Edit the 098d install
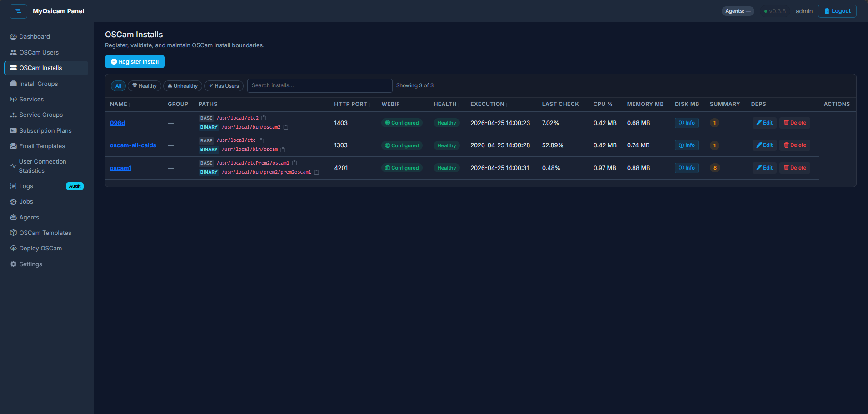The image size is (868, 414). point(764,123)
